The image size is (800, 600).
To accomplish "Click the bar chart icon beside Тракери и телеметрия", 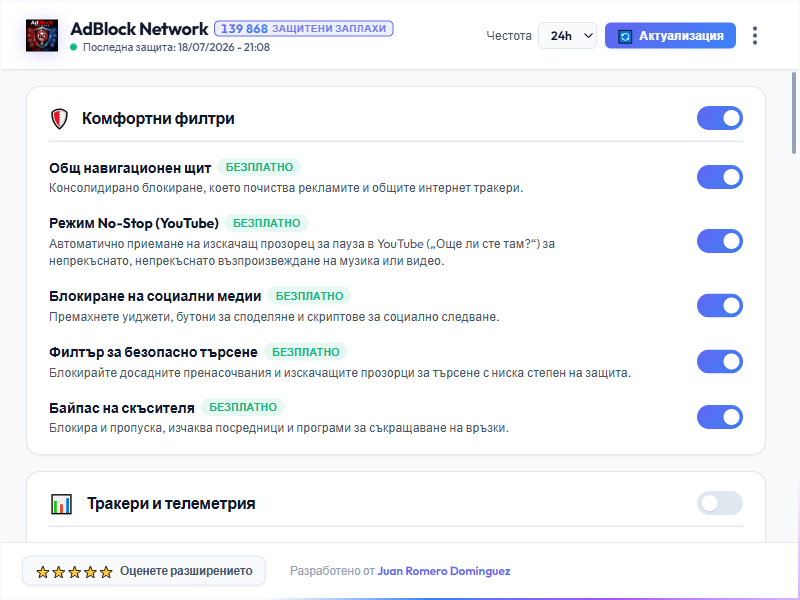I will tap(61, 504).
